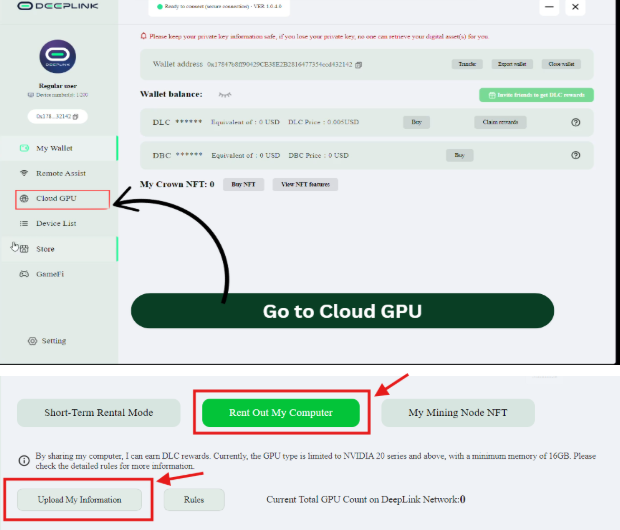The image size is (620, 530).
Task: Click the My Wallet icon
Action: point(24,148)
